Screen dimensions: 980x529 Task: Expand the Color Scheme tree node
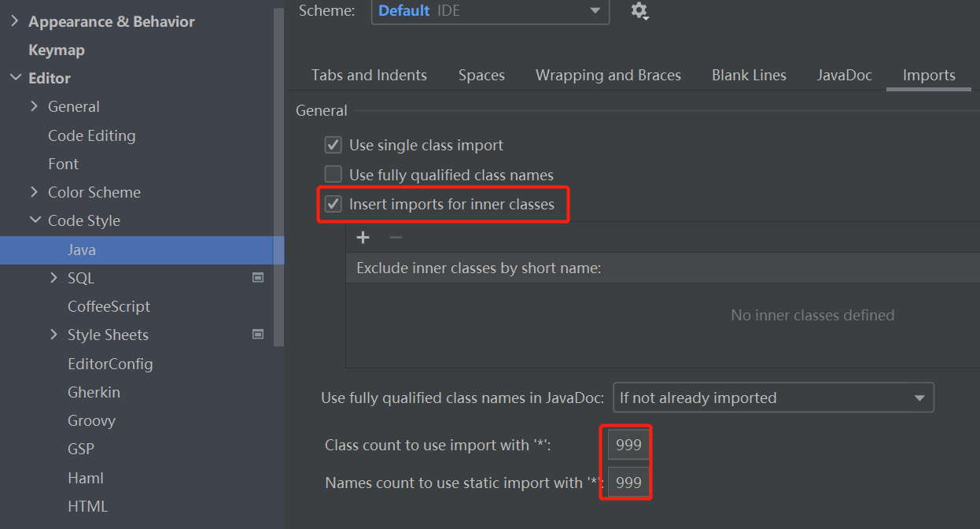35,191
